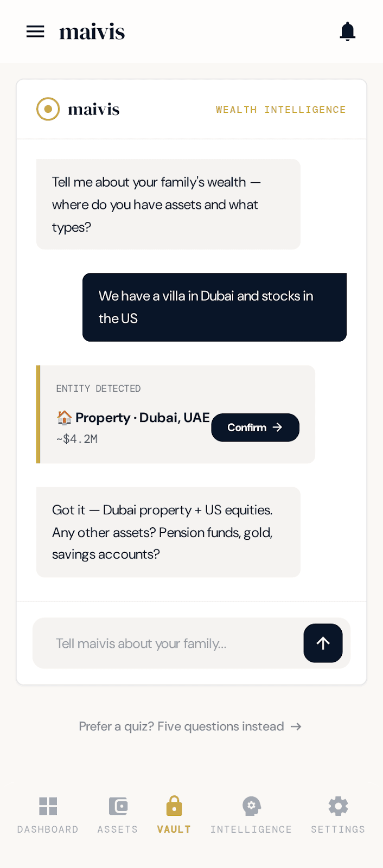The image size is (383, 868).
Task: Open the Vault lock icon
Action: point(174,806)
